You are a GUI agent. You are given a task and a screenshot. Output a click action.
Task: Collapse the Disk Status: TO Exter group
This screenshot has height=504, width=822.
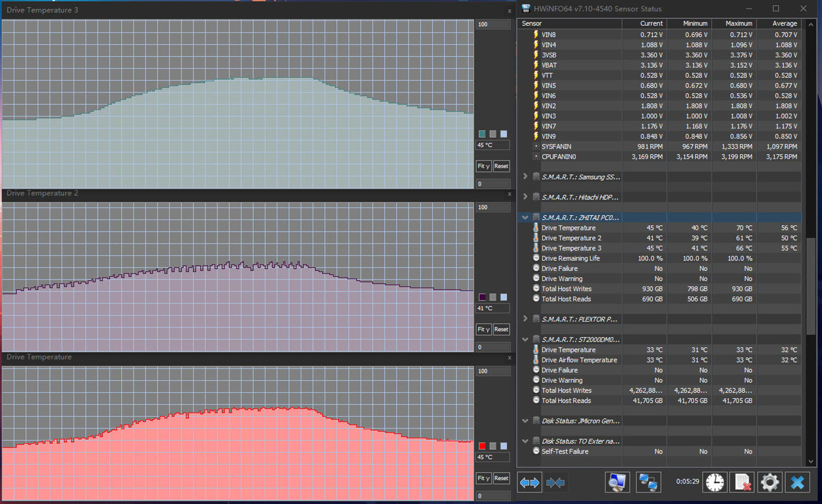(525, 441)
